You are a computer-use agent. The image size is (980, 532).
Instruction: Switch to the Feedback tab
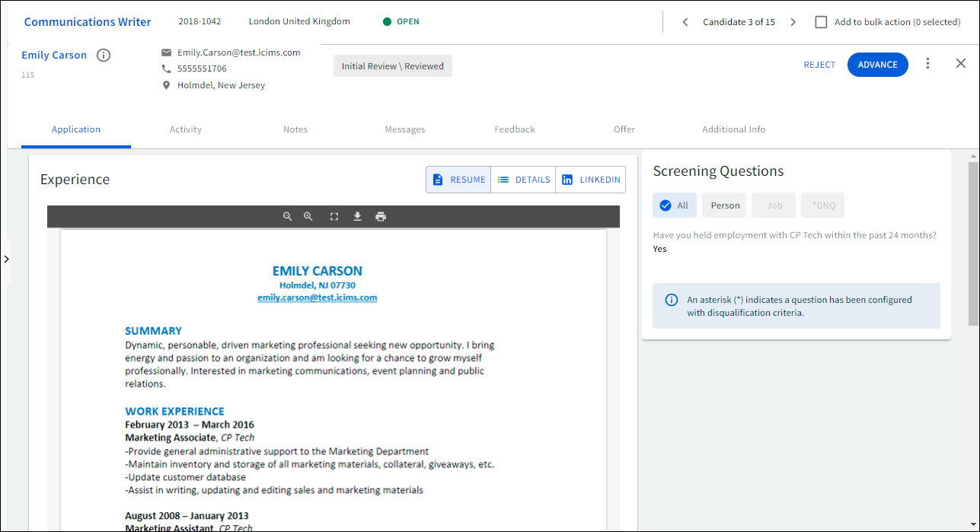(515, 129)
